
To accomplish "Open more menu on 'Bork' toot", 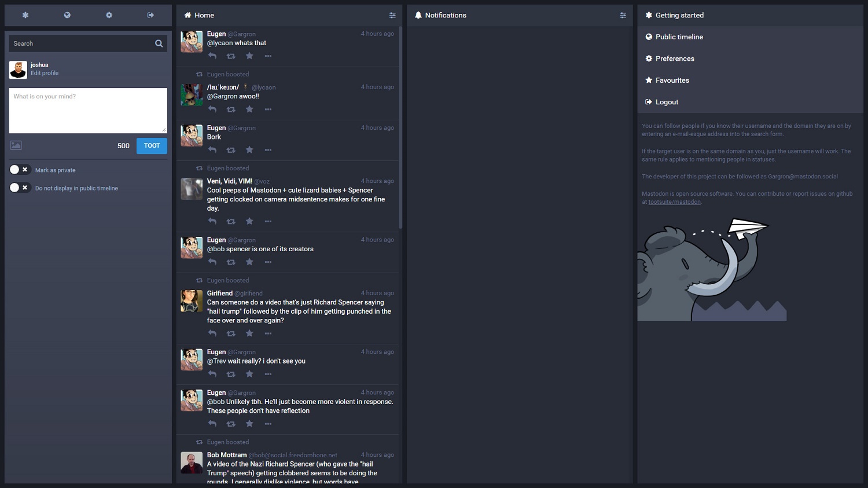I will (x=268, y=150).
